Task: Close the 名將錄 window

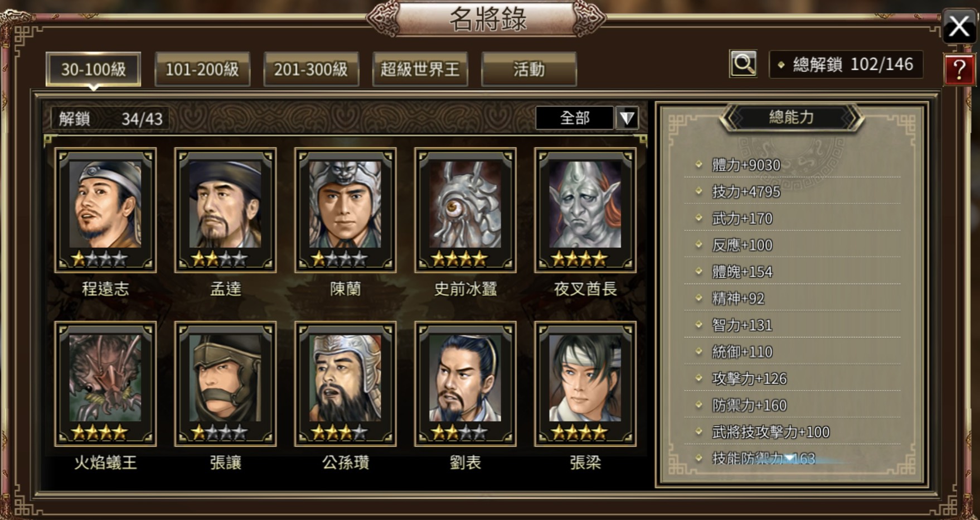Action: tap(959, 26)
